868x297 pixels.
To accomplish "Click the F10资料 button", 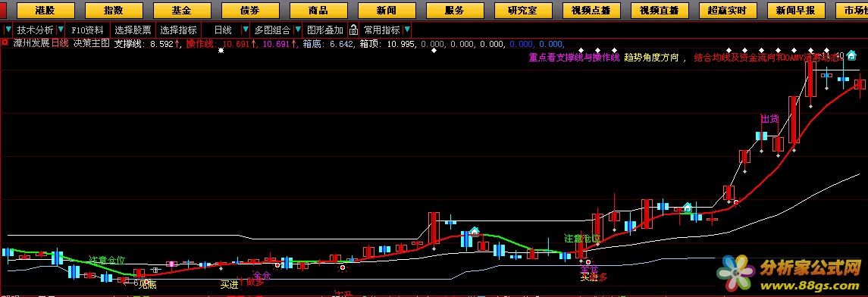I will click(87, 30).
